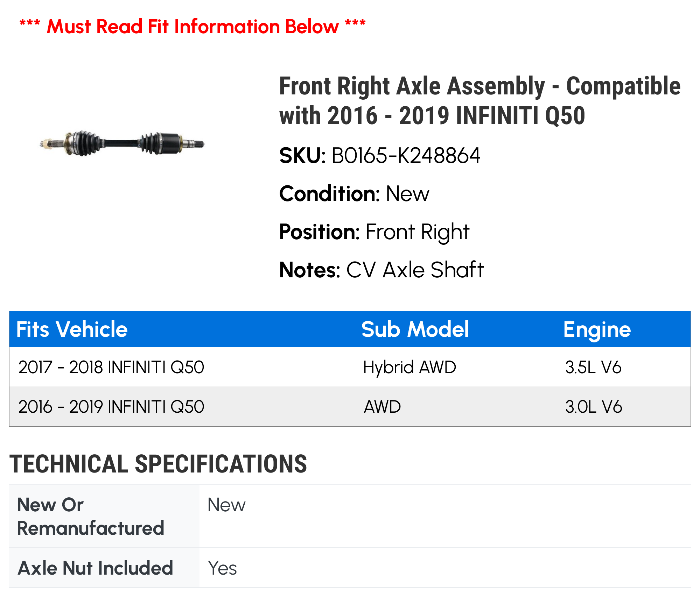
Task: Click the 3.0L V6 engine cell
Action: 594,407
